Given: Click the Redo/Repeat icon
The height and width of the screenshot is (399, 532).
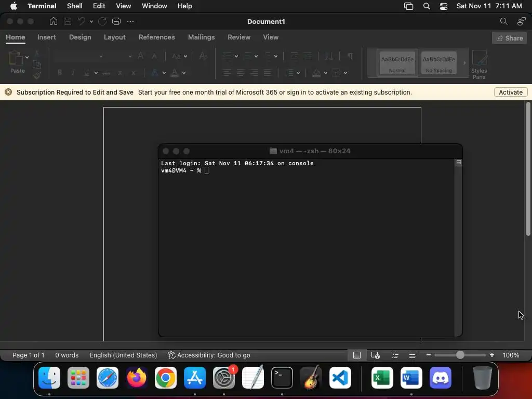Looking at the screenshot, I should pyautogui.click(x=102, y=21).
